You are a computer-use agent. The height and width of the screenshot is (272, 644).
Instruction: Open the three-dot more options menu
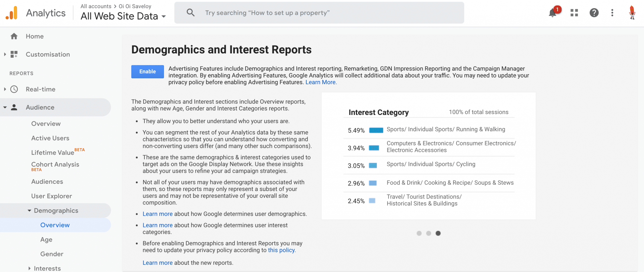click(612, 13)
